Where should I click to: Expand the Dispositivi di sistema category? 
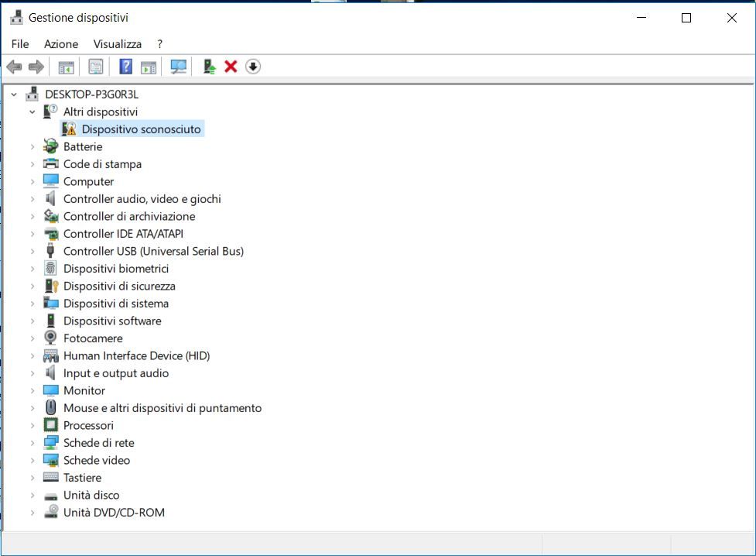(32, 304)
